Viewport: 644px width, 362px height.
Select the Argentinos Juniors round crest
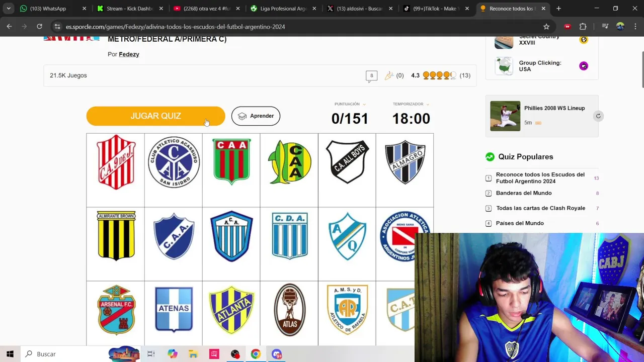coord(405,236)
